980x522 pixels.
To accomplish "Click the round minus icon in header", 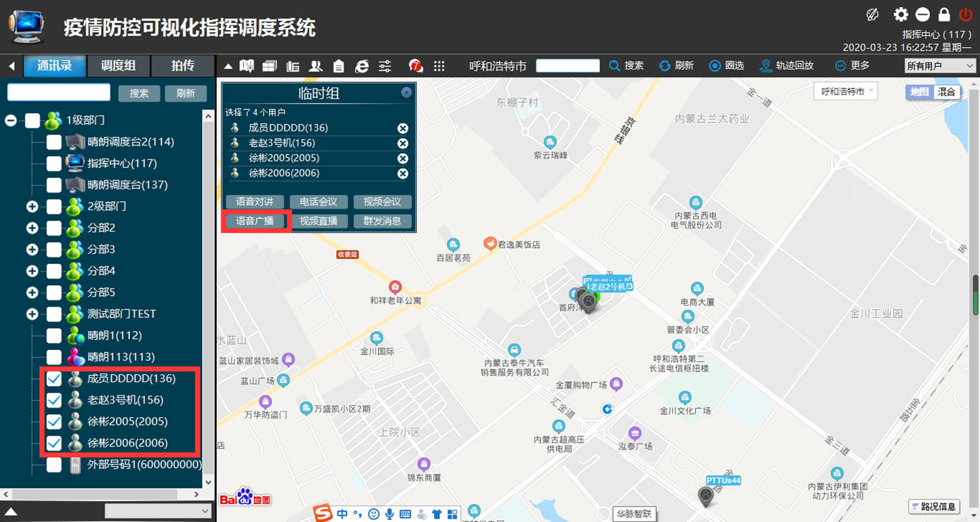I will coord(922,14).
